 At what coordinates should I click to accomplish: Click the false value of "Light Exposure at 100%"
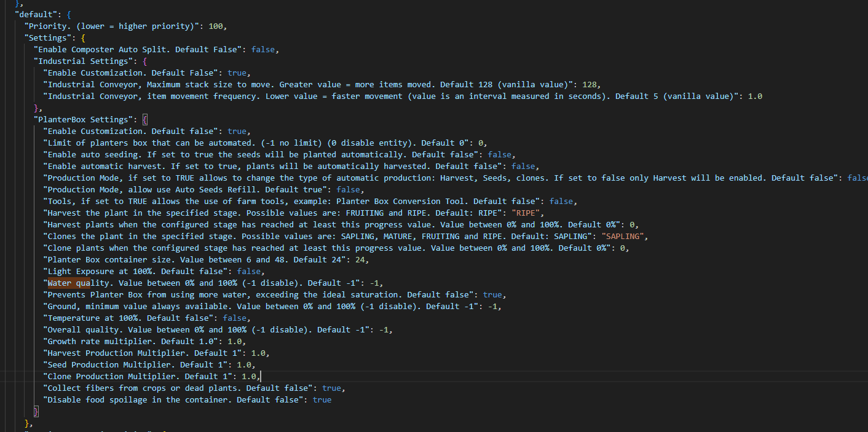point(249,271)
